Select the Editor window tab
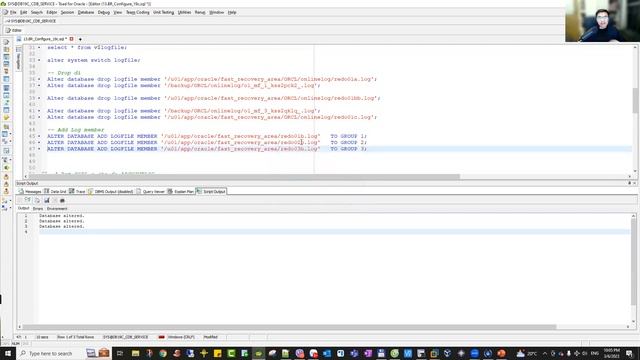640x360 pixels. (13, 30)
